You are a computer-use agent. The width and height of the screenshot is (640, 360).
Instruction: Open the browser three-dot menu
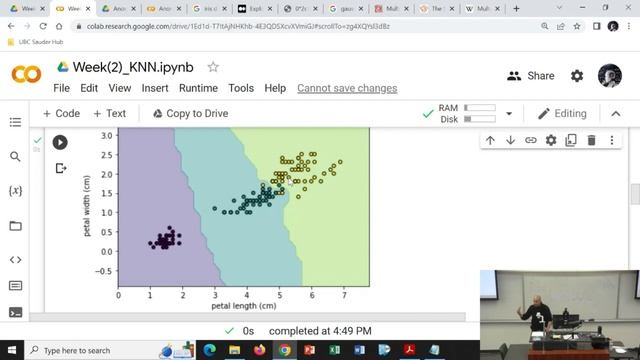(629, 26)
